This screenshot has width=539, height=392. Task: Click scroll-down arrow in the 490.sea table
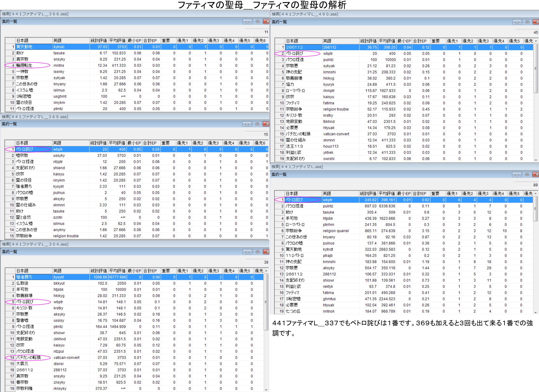tap(536, 160)
